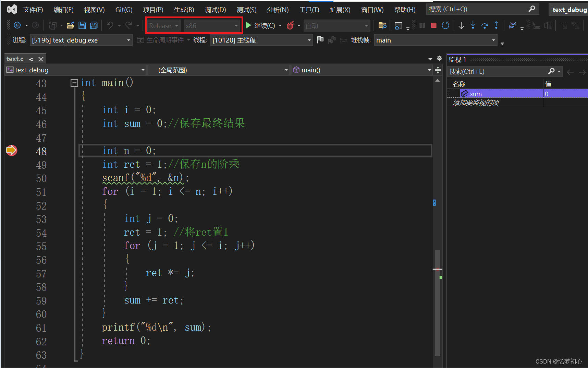Collapse the main() function code block
The image size is (588, 368).
point(74,83)
